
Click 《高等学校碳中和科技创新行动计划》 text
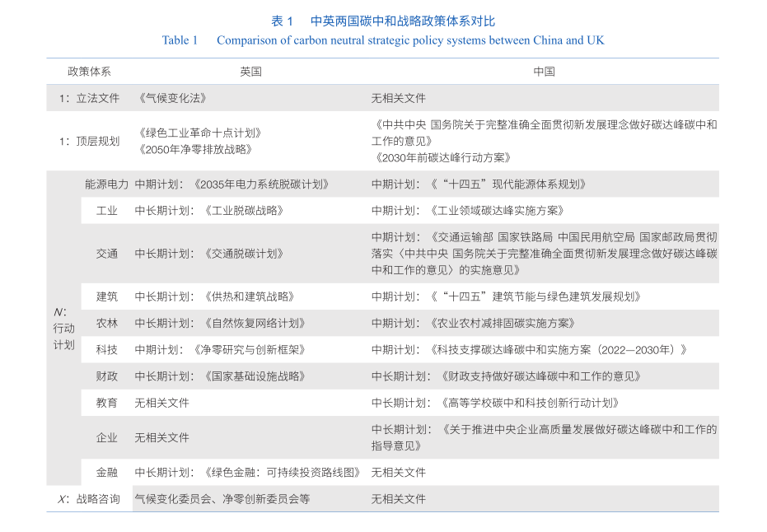(530, 403)
